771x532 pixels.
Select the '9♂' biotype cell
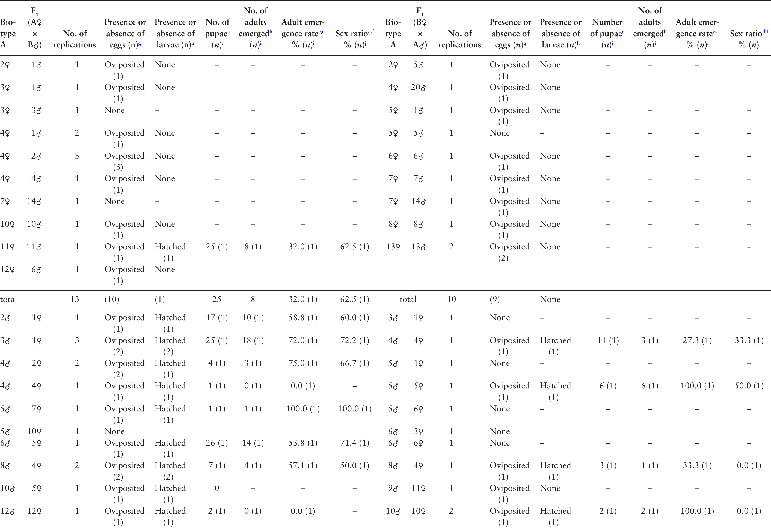click(393, 489)
